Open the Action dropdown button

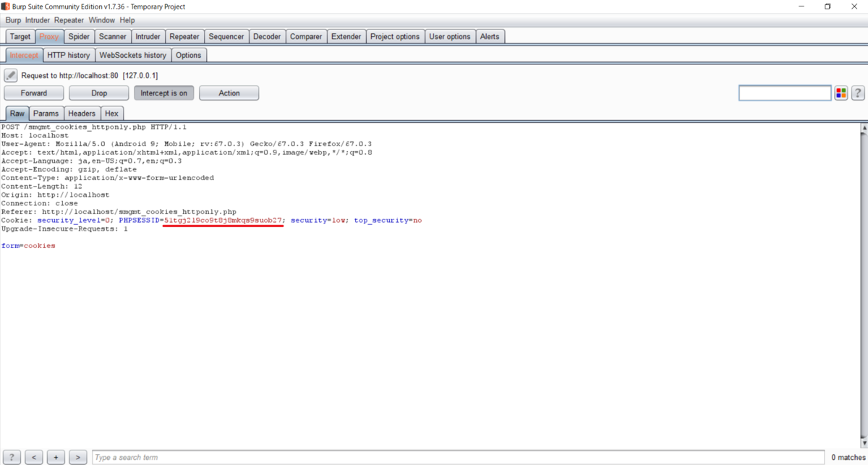coord(229,93)
